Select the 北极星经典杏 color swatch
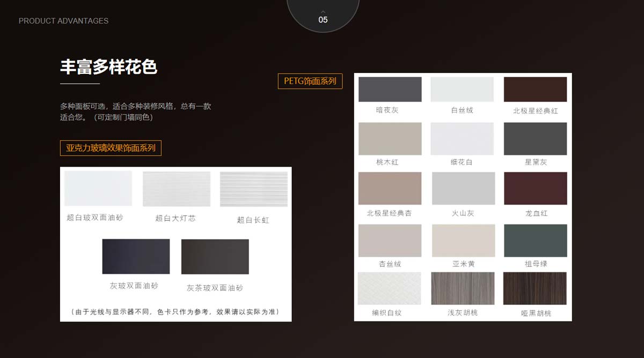Viewport: 644px width, 358px height. [390, 188]
